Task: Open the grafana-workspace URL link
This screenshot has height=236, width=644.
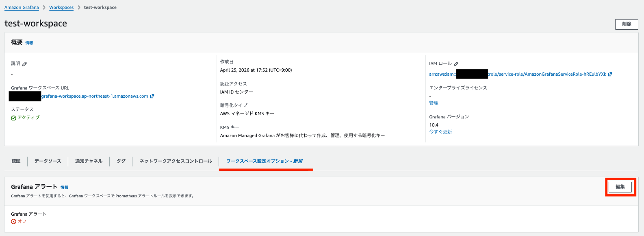Action: [95, 96]
